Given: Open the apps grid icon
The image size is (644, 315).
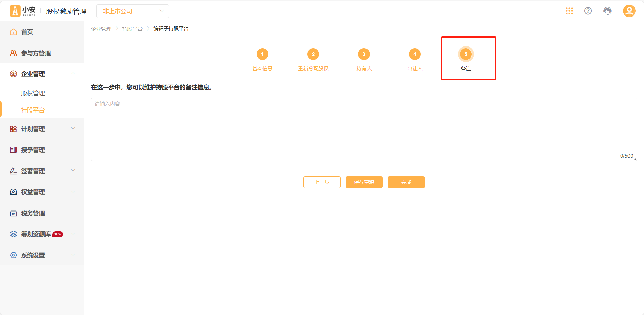Looking at the screenshot, I should (569, 11).
